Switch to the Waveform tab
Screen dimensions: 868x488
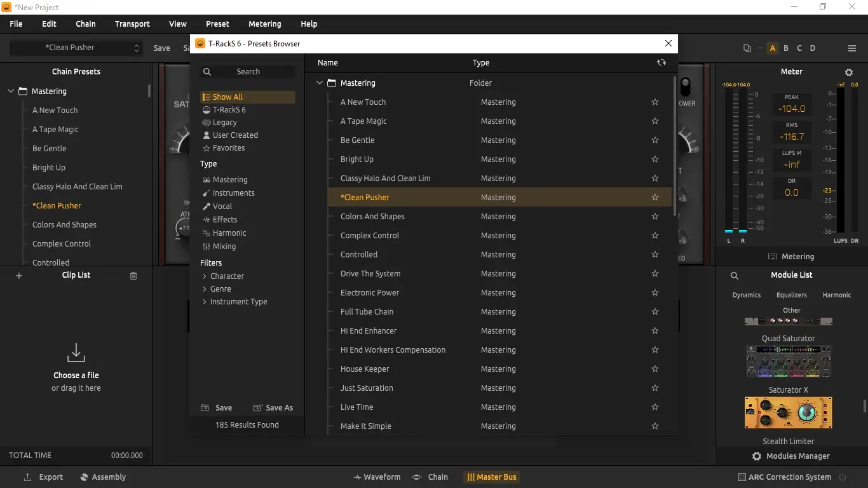pyautogui.click(x=377, y=477)
